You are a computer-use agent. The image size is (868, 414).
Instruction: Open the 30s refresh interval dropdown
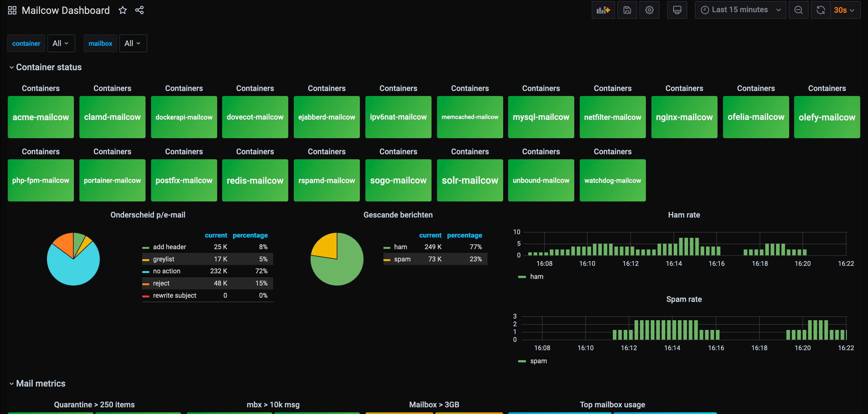845,10
